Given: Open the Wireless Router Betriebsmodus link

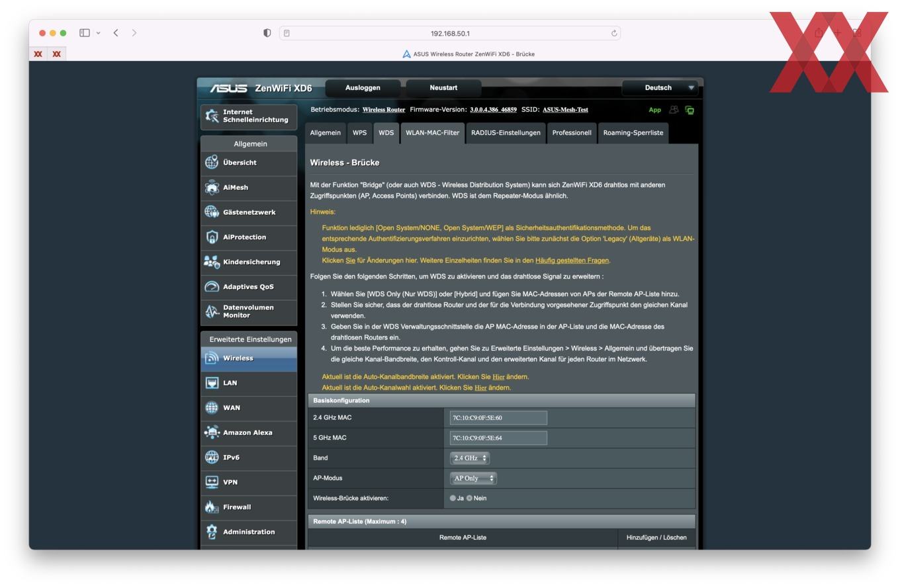Looking at the screenshot, I should [x=384, y=110].
